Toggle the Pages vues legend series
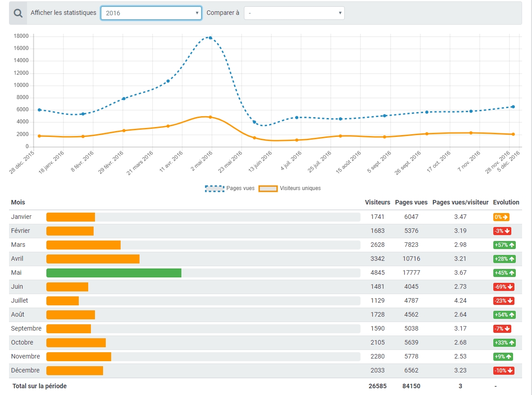Image resolution: width=532 pixels, height=395 pixels. (x=230, y=189)
